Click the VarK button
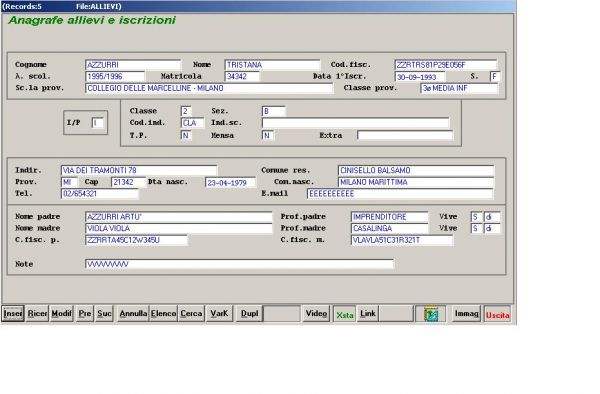 coord(219,314)
